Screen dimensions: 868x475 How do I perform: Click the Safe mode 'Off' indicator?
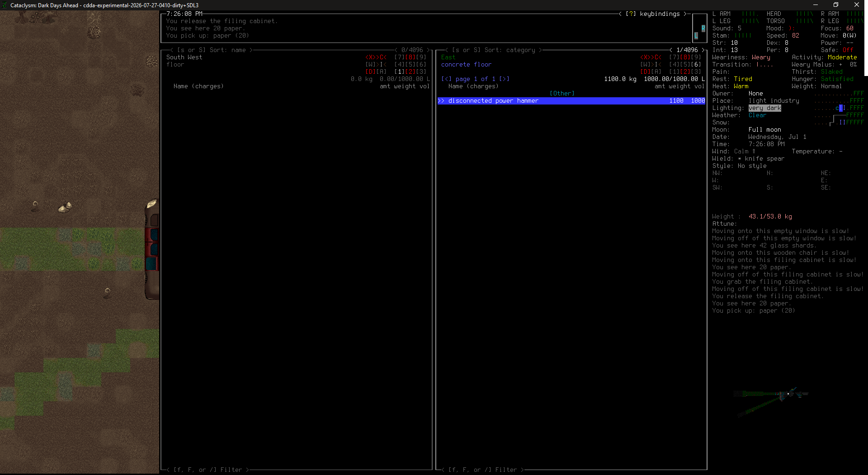848,50
